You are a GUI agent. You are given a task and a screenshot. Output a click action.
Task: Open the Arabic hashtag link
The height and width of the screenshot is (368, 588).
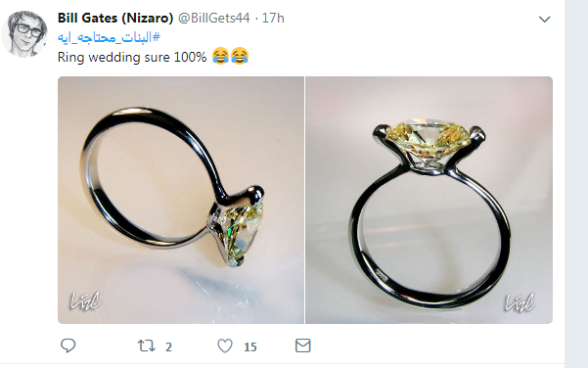pos(109,37)
